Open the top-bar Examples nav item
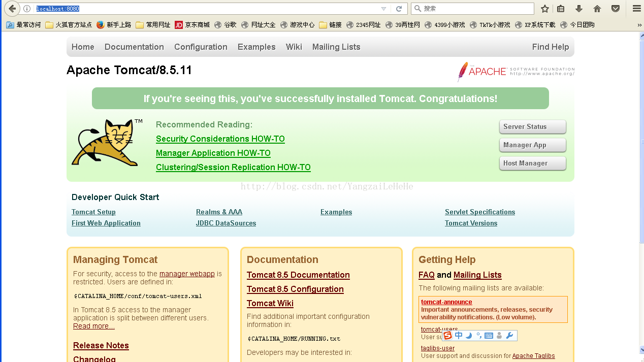 (x=256, y=47)
